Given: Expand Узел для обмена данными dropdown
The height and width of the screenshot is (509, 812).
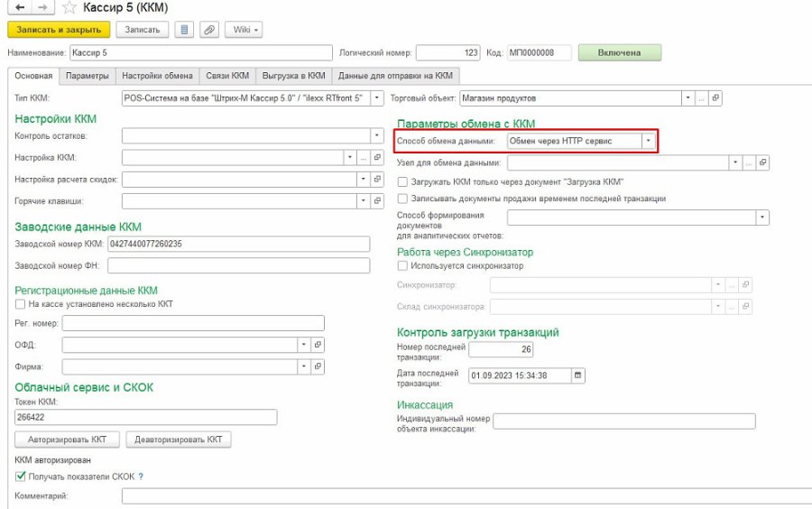Looking at the screenshot, I should point(735,162).
